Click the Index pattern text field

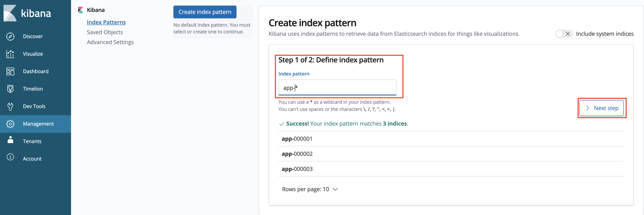pyautogui.click(x=337, y=88)
